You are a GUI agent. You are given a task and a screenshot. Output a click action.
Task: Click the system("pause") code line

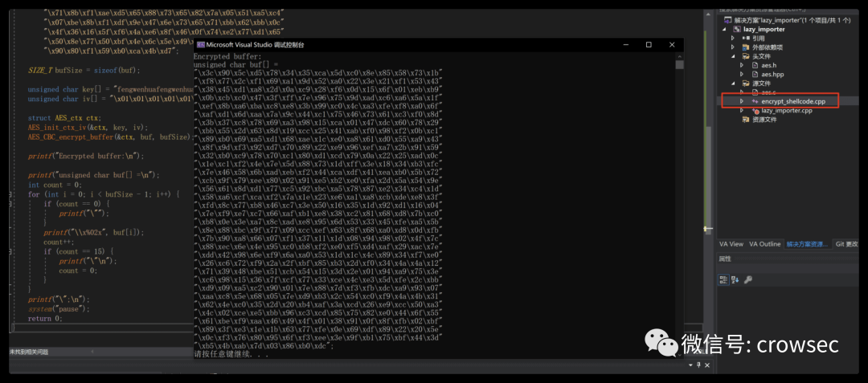point(59,309)
